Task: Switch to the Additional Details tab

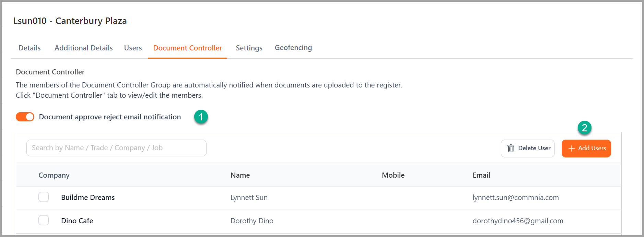Action: click(x=84, y=48)
